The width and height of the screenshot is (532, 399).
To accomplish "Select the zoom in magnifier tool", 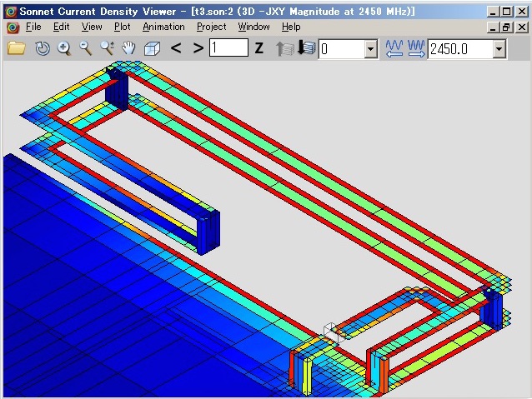I will (x=63, y=48).
